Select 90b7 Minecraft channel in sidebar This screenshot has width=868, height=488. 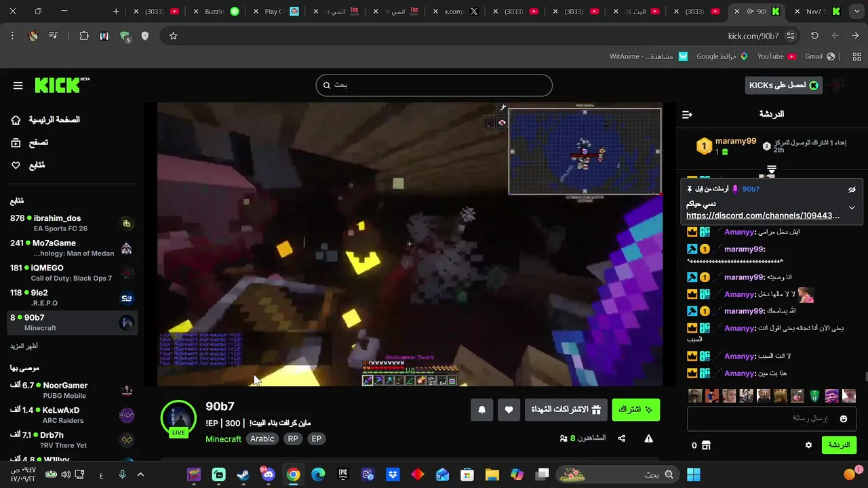click(71, 323)
